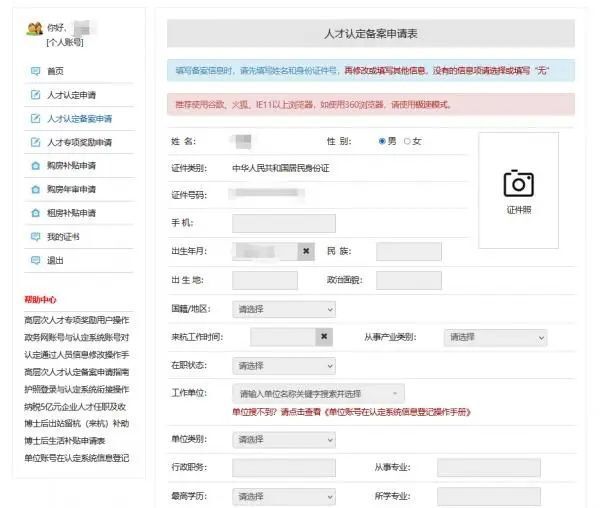Open the 在职状态 dropdown
This screenshot has height=508, width=600.
(x=284, y=366)
